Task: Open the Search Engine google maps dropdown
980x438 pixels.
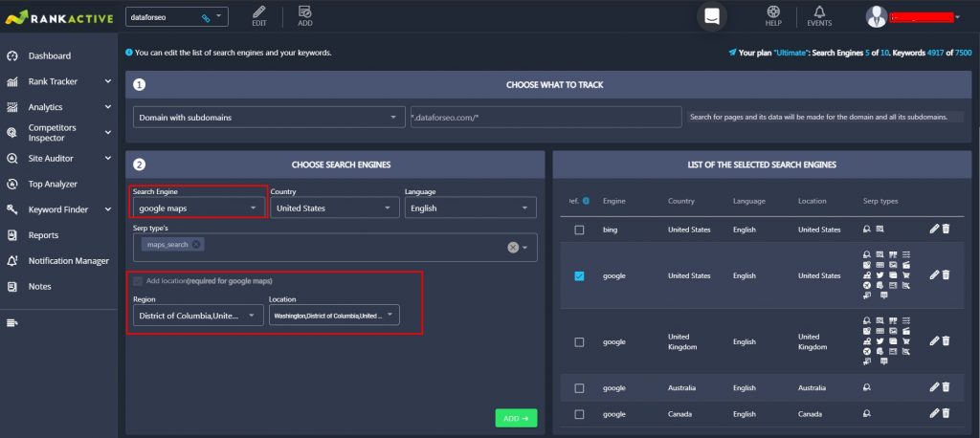Action: pos(199,208)
